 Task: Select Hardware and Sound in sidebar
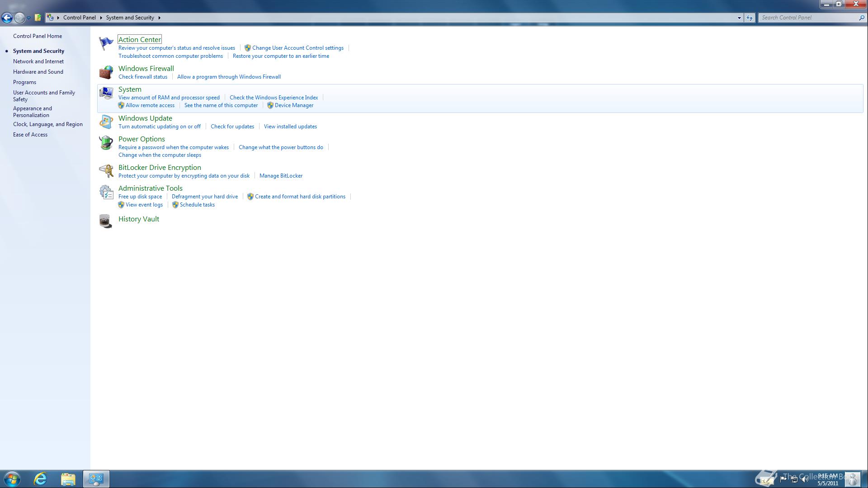[x=38, y=72]
